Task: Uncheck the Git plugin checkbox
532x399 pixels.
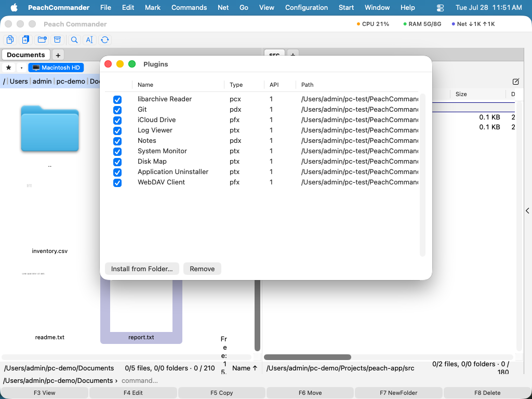Action: 117,110
